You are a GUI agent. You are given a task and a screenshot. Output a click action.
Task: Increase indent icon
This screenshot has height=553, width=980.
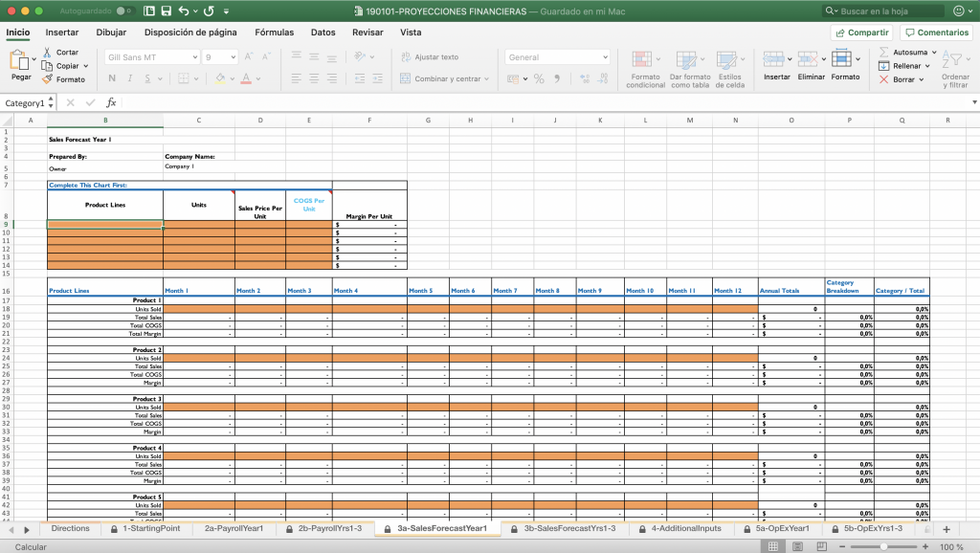coord(377,78)
